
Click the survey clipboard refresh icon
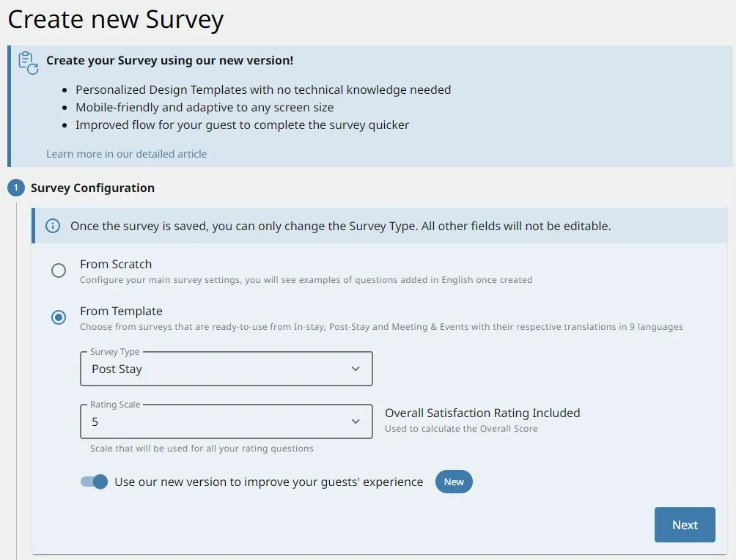click(x=28, y=63)
